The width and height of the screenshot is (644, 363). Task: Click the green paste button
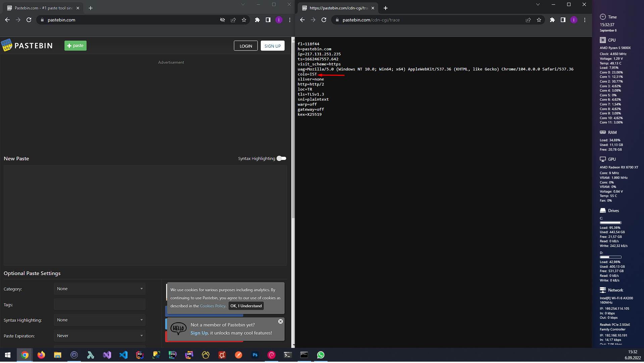(x=75, y=46)
